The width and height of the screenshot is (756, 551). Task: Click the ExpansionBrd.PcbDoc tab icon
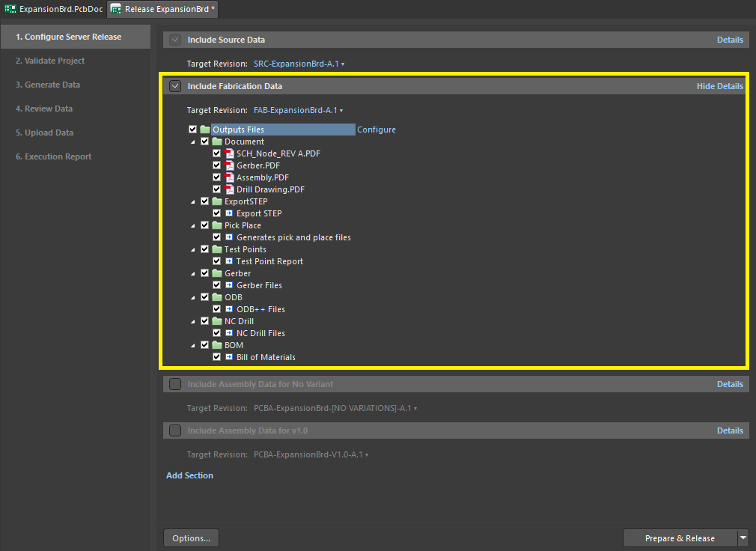click(x=10, y=9)
